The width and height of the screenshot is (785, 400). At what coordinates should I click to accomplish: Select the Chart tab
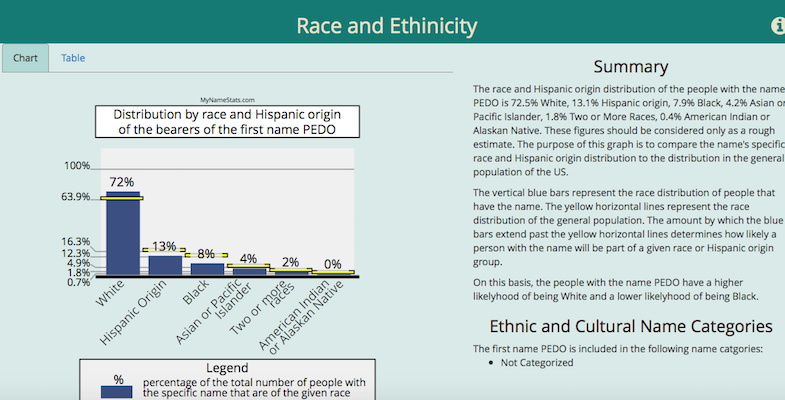(x=25, y=58)
